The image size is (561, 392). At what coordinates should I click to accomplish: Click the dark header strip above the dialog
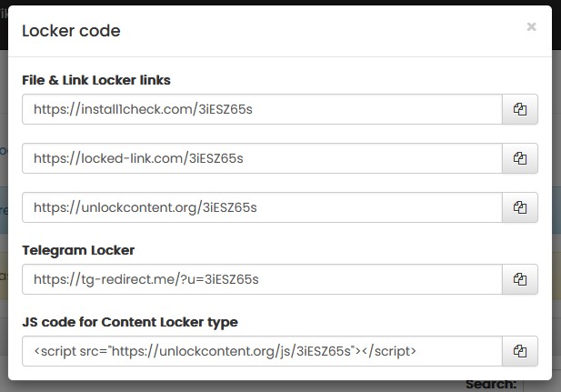pyautogui.click(x=280, y=3)
